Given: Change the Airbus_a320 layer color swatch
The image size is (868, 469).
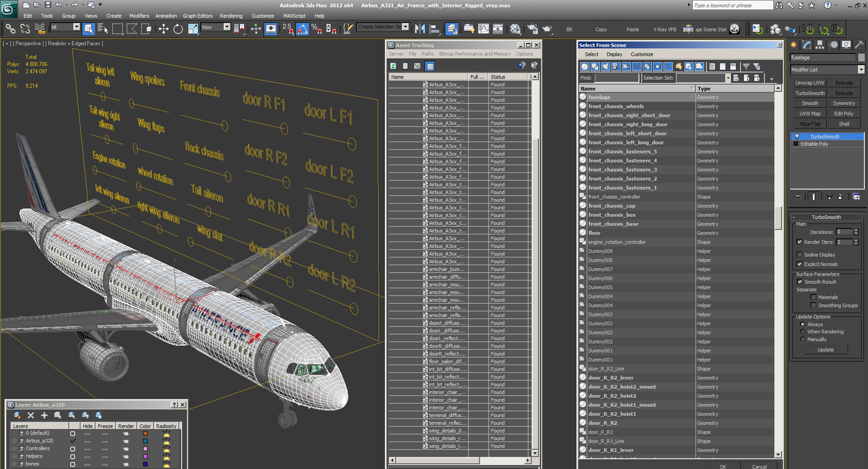Looking at the screenshot, I should (145, 441).
